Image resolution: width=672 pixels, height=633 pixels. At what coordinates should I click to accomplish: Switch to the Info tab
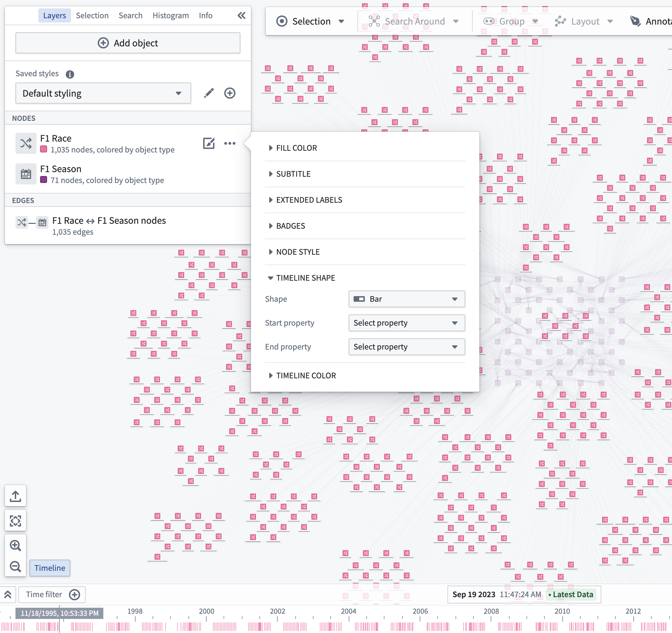206,15
